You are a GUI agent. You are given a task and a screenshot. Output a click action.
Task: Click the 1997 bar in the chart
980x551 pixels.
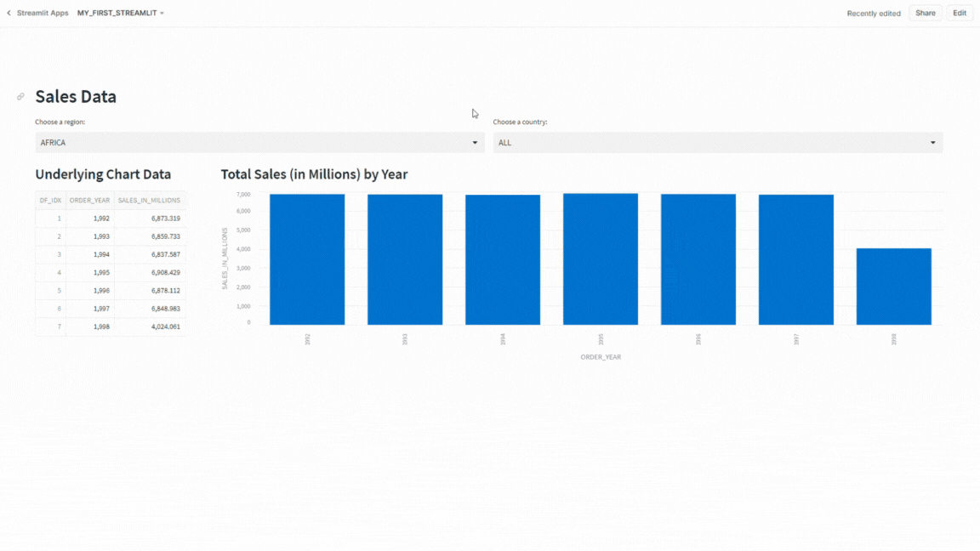click(796, 259)
